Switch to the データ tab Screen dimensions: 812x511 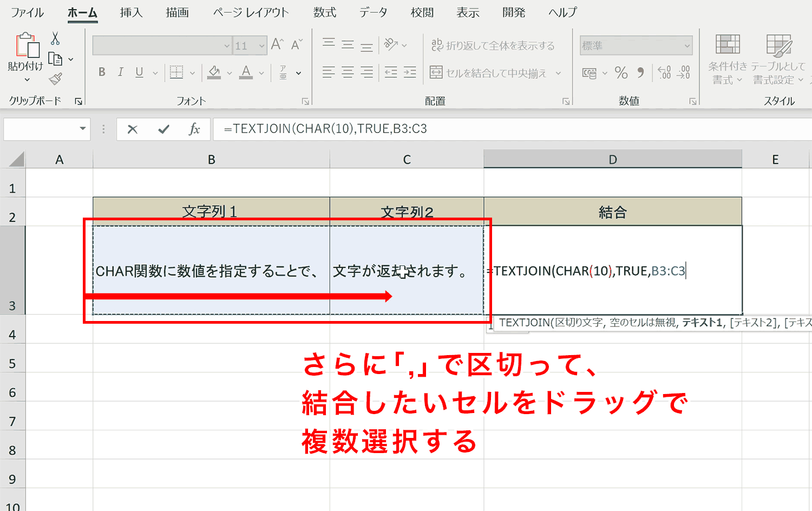(374, 12)
